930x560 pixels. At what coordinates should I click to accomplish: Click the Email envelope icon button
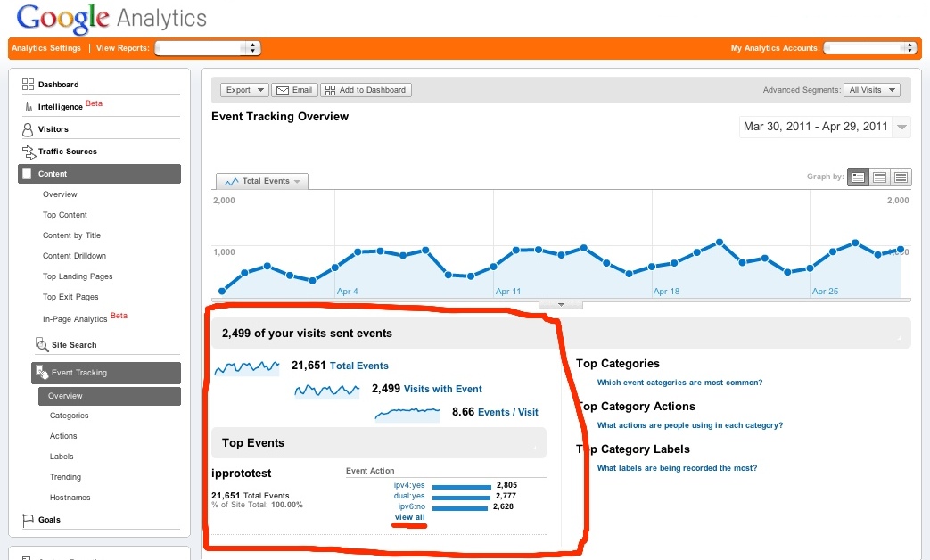283,90
